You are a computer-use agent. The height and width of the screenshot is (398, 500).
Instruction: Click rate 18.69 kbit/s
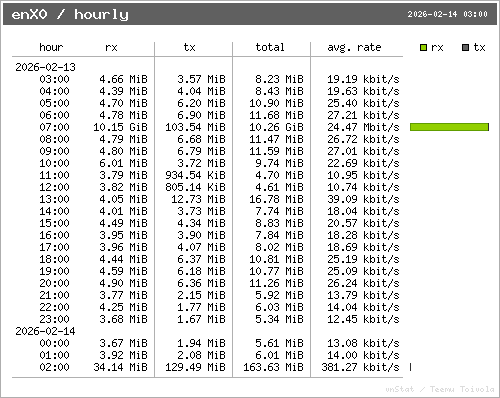point(363,247)
